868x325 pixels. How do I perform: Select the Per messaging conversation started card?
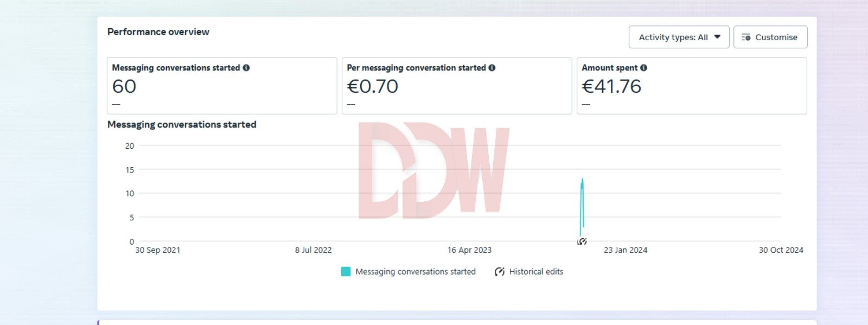click(457, 86)
